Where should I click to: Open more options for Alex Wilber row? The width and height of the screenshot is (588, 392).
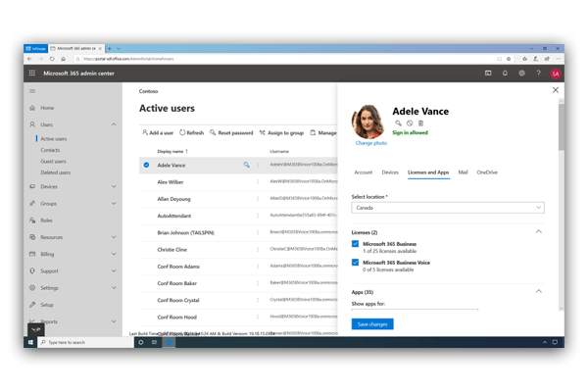(x=258, y=182)
